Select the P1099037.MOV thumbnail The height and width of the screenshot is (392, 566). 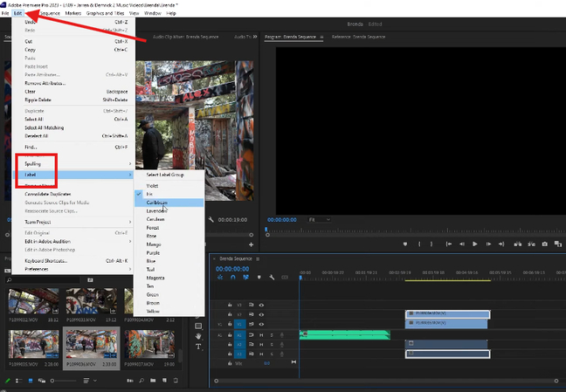(x=149, y=344)
